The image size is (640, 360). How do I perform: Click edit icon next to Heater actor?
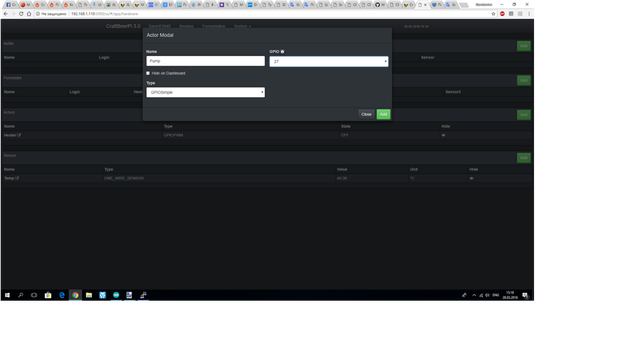pyautogui.click(x=19, y=135)
